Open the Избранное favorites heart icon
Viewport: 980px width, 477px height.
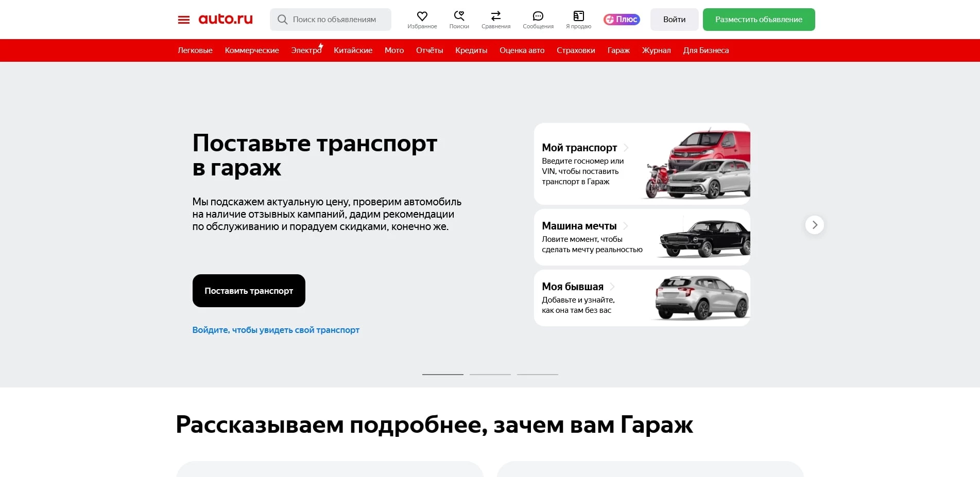[x=422, y=15]
